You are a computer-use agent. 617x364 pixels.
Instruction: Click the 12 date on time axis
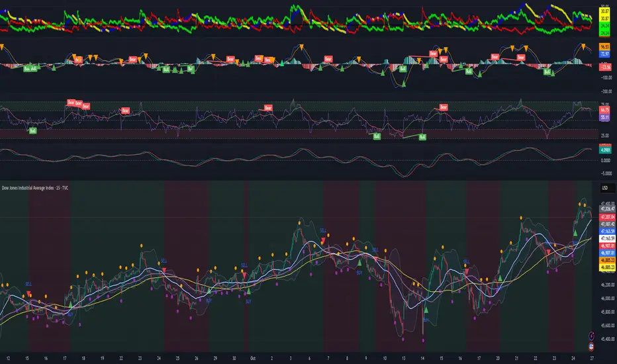coord(8,358)
